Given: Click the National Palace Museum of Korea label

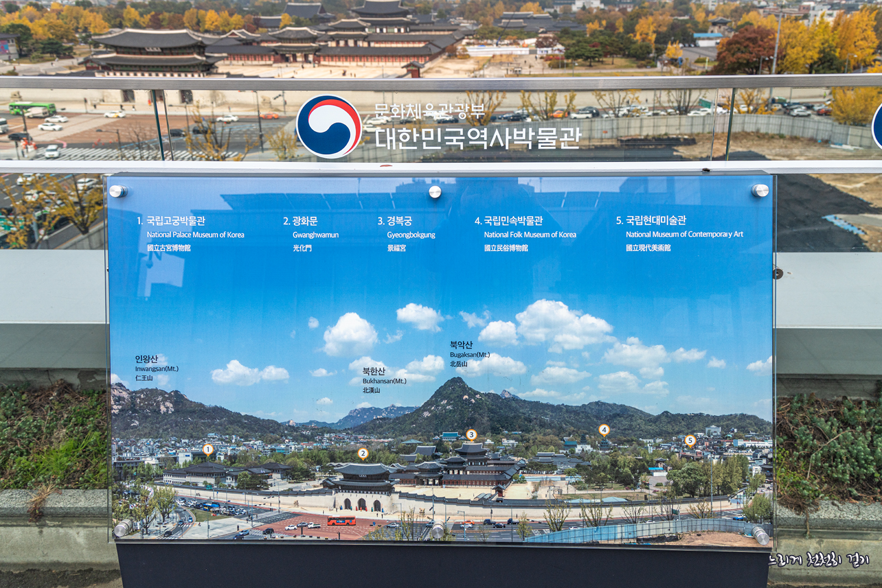Looking at the screenshot, I should click(195, 235).
